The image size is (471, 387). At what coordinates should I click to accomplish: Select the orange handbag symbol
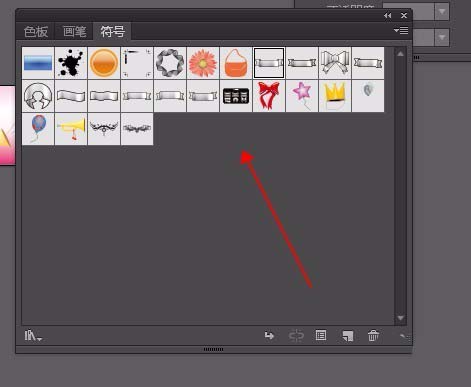[x=236, y=63]
